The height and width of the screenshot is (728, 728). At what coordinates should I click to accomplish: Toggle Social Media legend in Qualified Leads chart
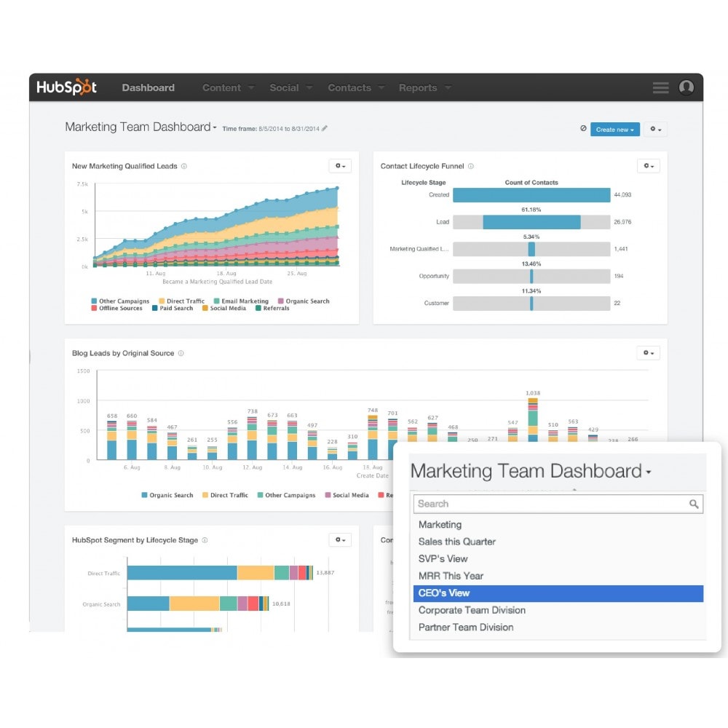tap(223, 308)
